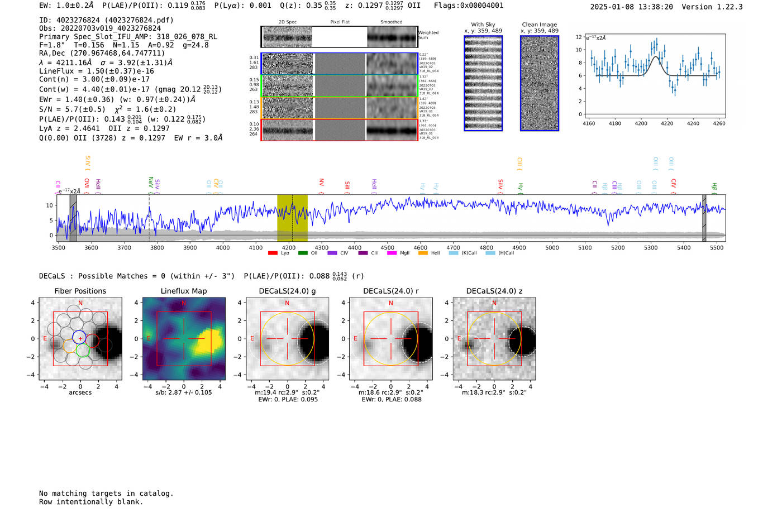Click the 'Primary Spec_Slot_IFU_AMP: 318_026_078_RL' line
This screenshot has width=782, height=532.
128,37
